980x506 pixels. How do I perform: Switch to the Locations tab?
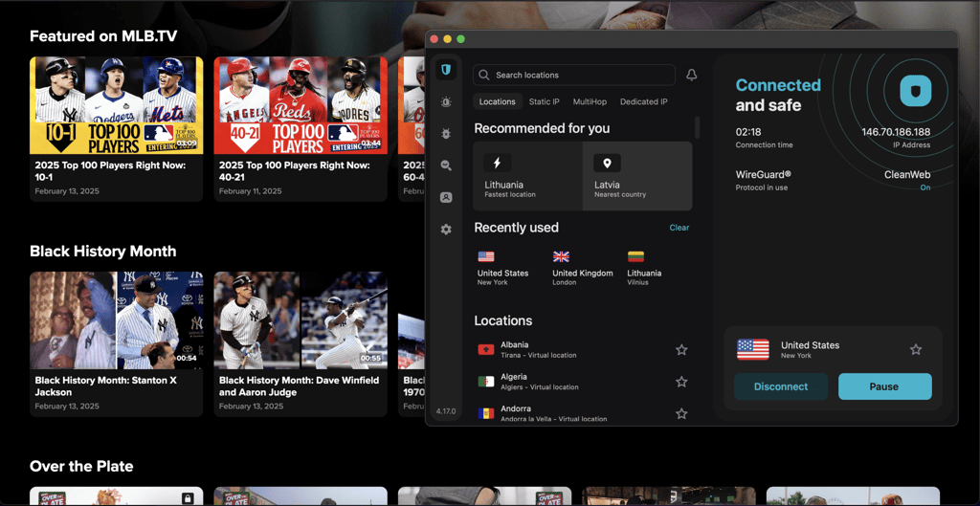coord(498,101)
